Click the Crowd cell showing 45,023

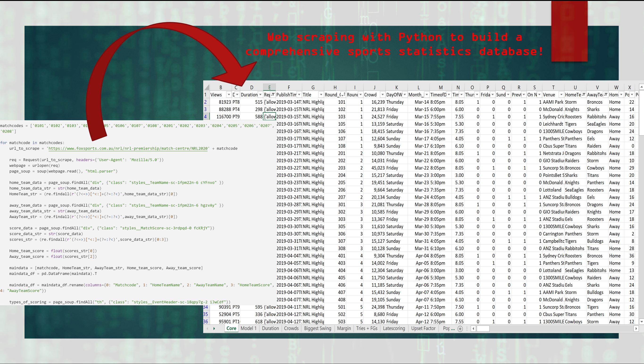coord(374,168)
